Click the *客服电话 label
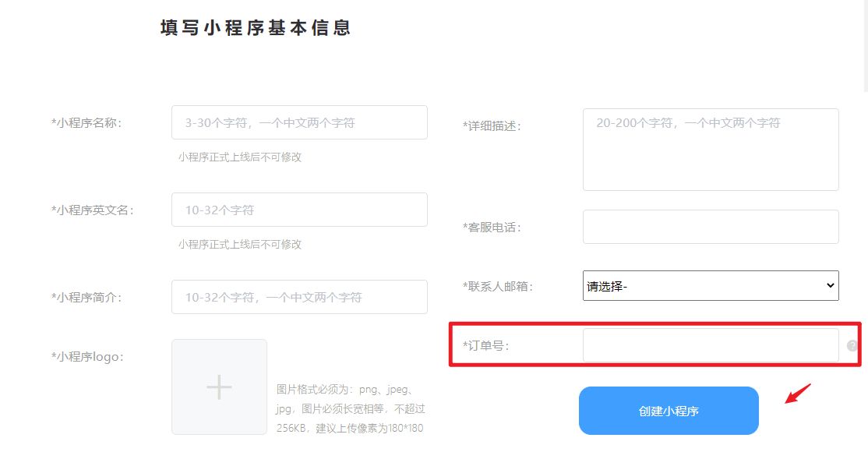This screenshot has width=868, height=452. tap(492, 227)
